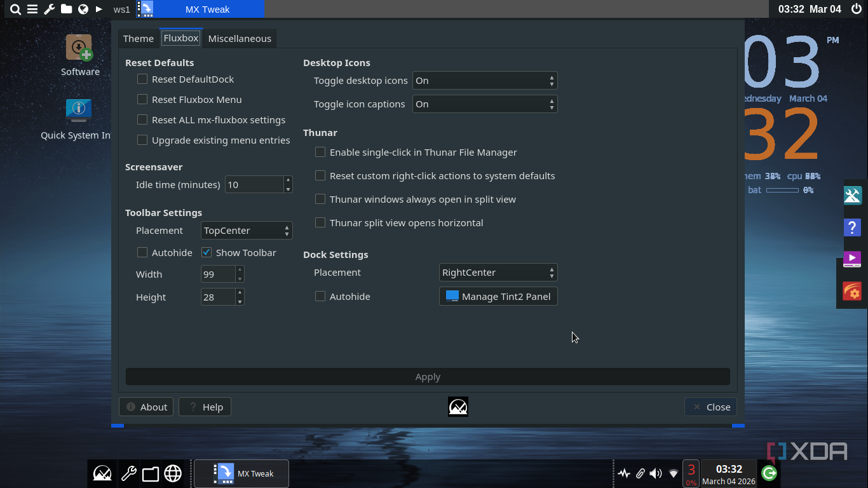The image size is (868, 488).
Task: Click the Help button
Action: 205,407
